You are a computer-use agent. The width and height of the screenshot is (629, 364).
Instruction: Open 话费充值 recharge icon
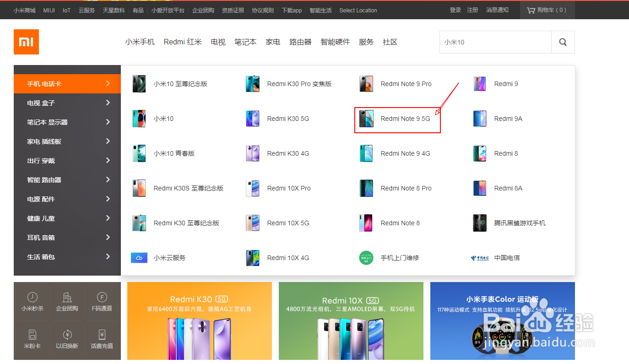click(103, 335)
